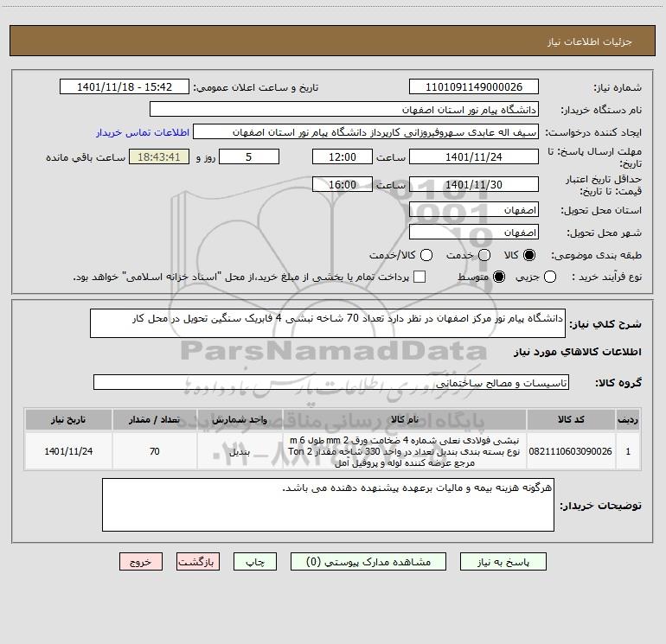Choose the متوسط purchase type radio
666x644 pixels.
[x=499, y=277]
